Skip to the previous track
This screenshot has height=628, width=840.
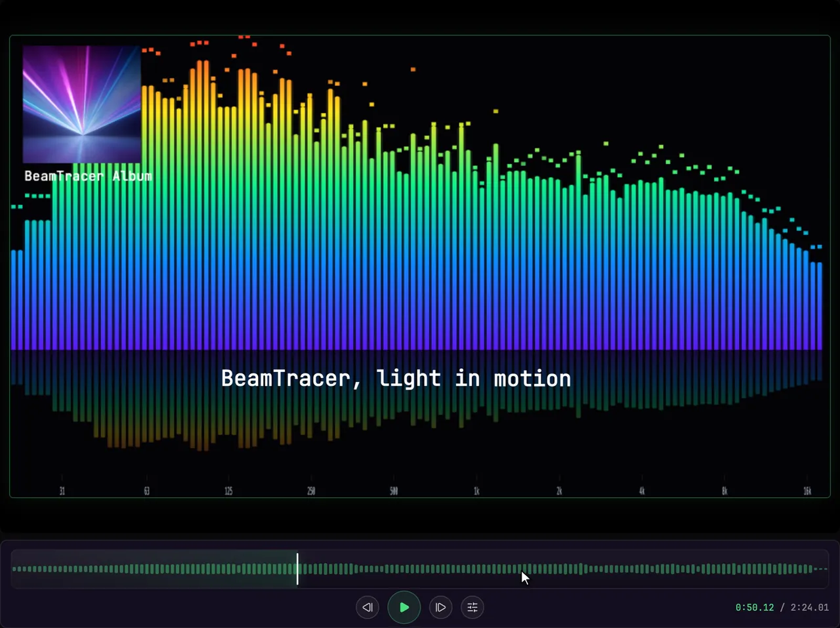(367, 607)
